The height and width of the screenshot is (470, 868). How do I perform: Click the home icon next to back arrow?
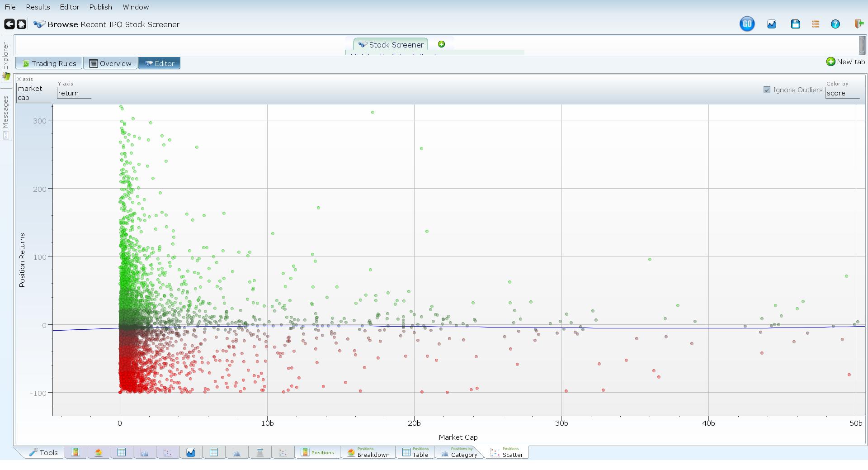(21, 24)
